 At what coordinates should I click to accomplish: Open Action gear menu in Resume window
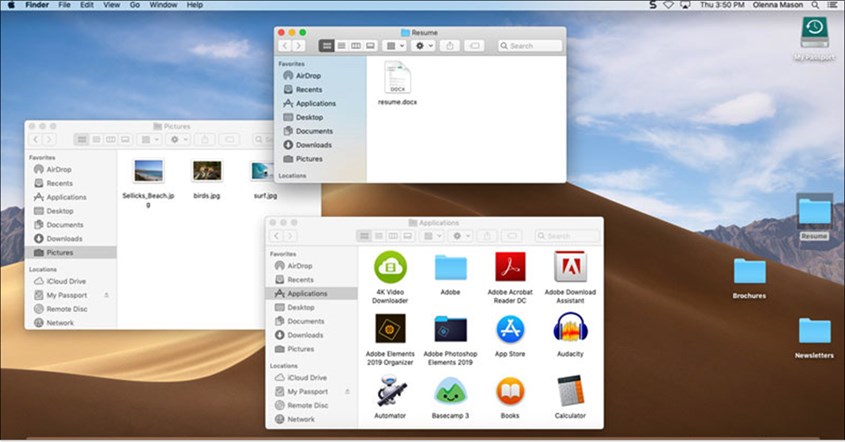[424, 46]
